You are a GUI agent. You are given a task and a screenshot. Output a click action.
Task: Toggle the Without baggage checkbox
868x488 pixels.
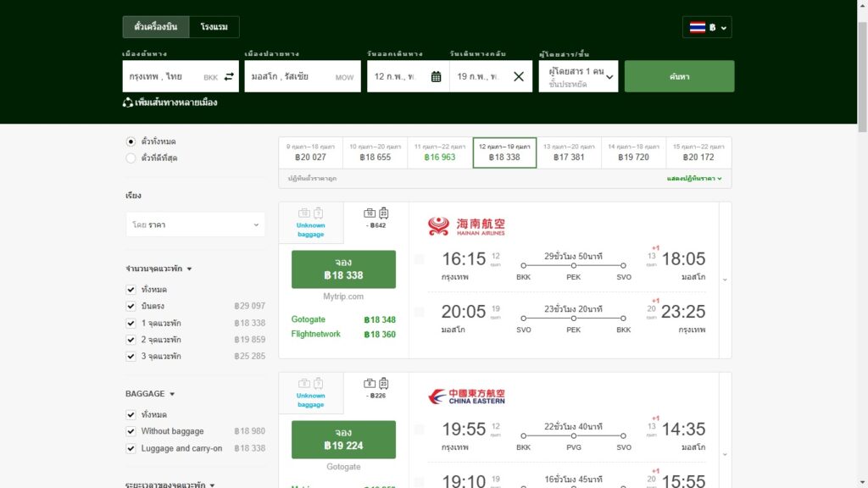[x=131, y=431]
